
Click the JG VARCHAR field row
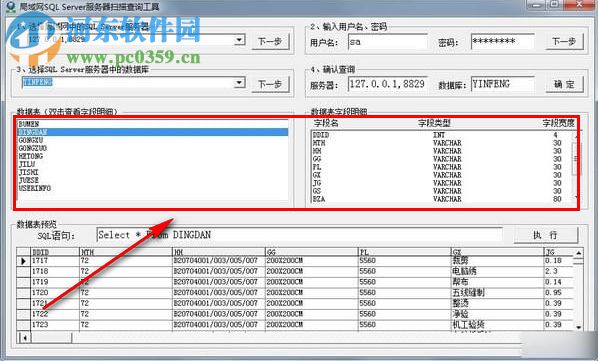(442, 183)
